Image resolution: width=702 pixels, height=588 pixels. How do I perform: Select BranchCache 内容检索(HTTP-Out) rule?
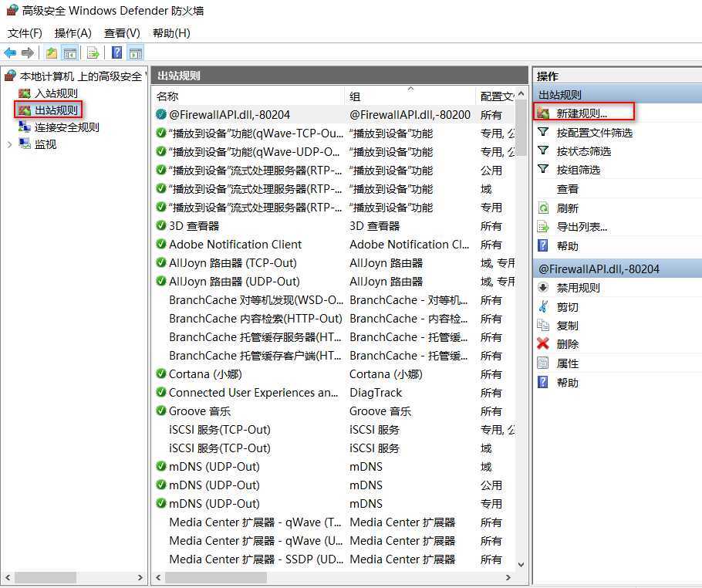click(x=334, y=319)
